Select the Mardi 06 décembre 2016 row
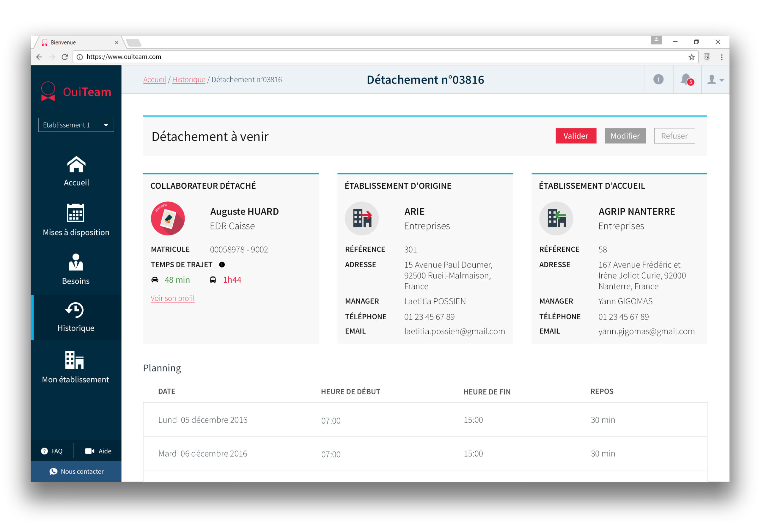761x532 pixels. (x=425, y=454)
